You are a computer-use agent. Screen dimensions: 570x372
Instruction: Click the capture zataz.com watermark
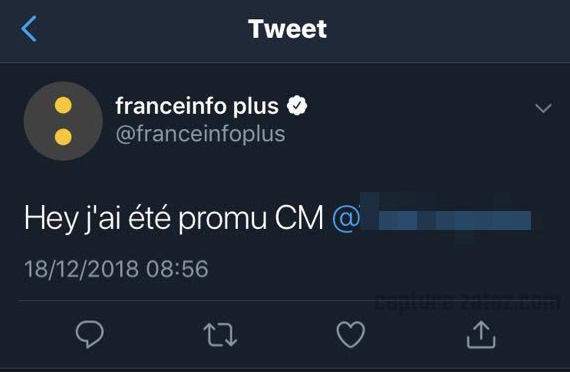(467, 301)
